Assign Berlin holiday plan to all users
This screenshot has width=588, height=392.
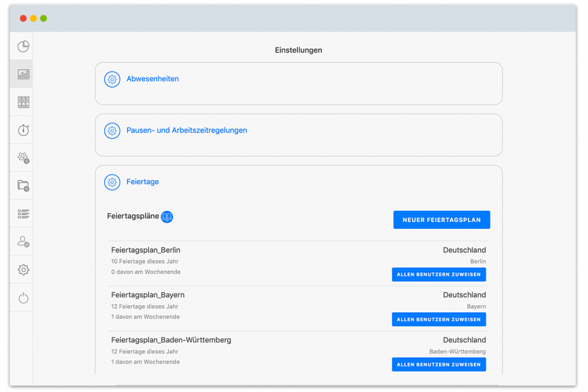click(x=439, y=274)
